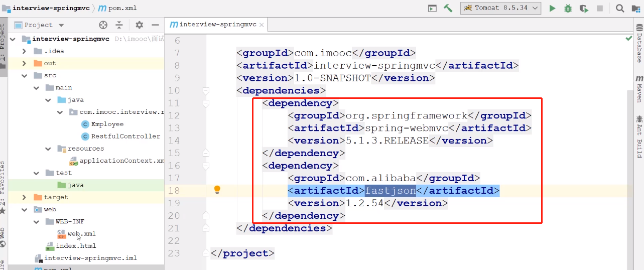644x270 pixels.
Task: Collapse all nodes in the Project panel
Action: coord(119,25)
